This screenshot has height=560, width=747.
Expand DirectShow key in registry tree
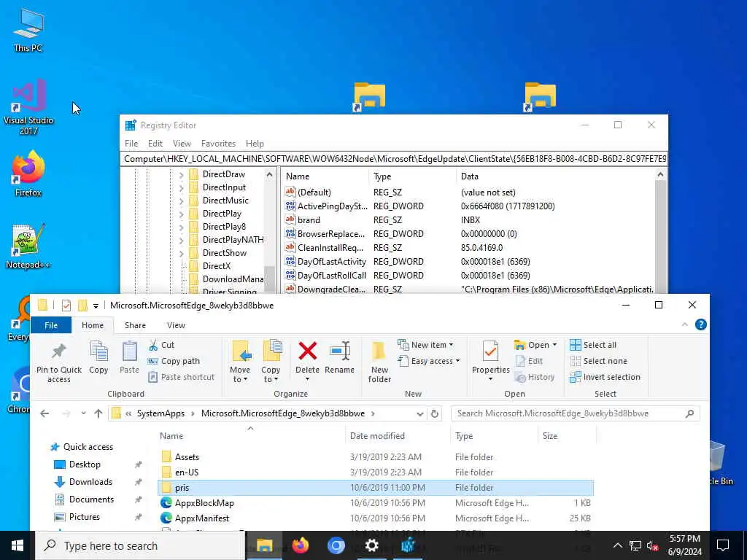181,253
